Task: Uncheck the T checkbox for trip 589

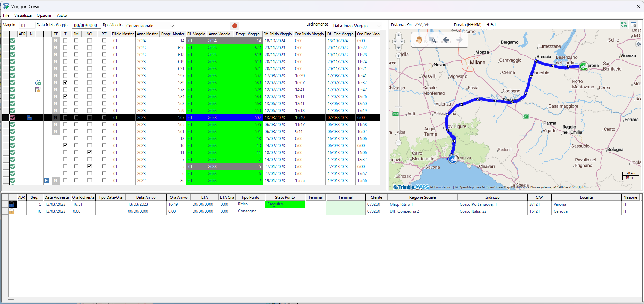Action: [65, 82]
